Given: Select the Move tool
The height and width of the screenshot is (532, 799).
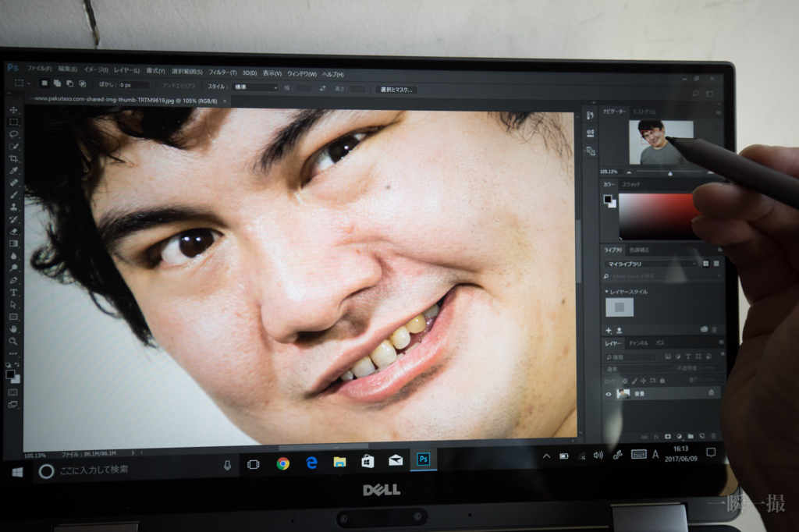Looking at the screenshot, I should [14, 110].
